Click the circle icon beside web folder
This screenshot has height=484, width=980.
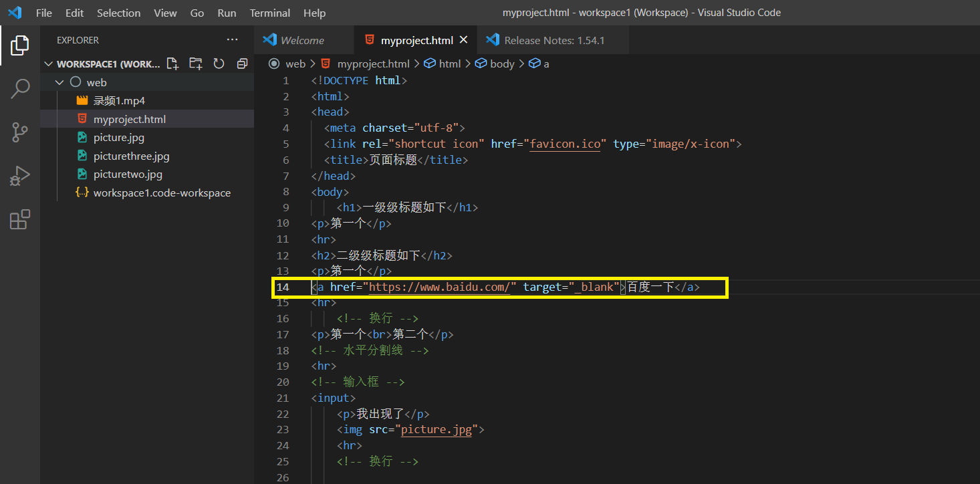point(75,82)
